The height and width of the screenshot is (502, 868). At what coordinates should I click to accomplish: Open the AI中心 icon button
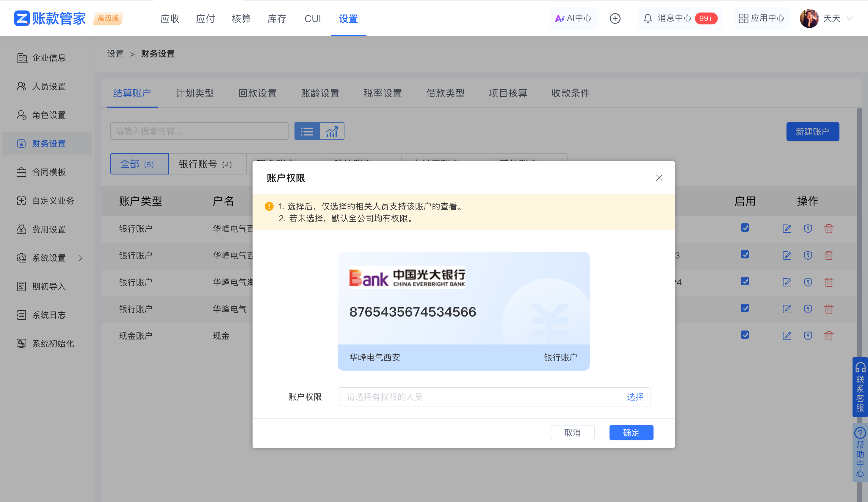pos(573,18)
